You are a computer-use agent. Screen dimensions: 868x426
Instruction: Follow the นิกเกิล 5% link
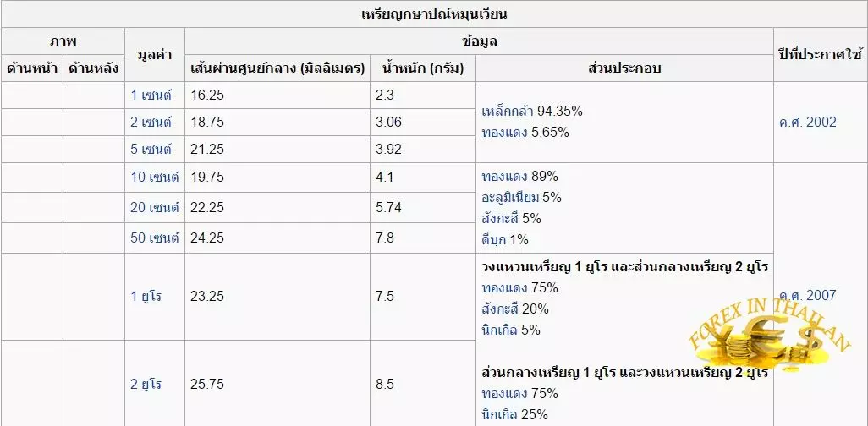click(500, 330)
